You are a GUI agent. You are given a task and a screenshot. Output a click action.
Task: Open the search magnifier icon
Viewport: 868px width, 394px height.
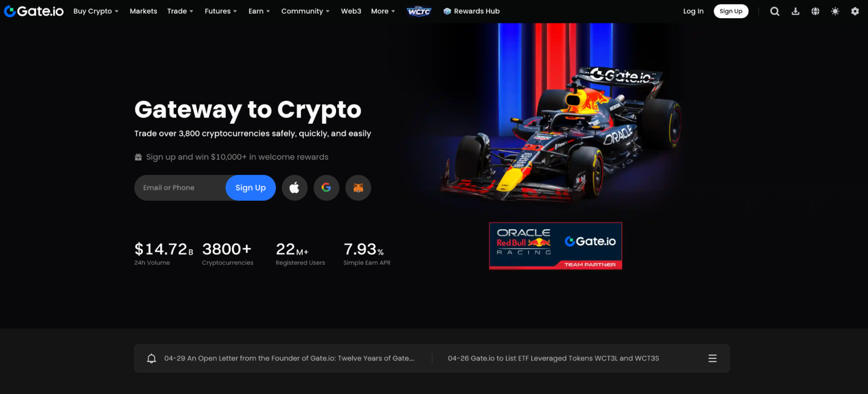coord(775,11)
